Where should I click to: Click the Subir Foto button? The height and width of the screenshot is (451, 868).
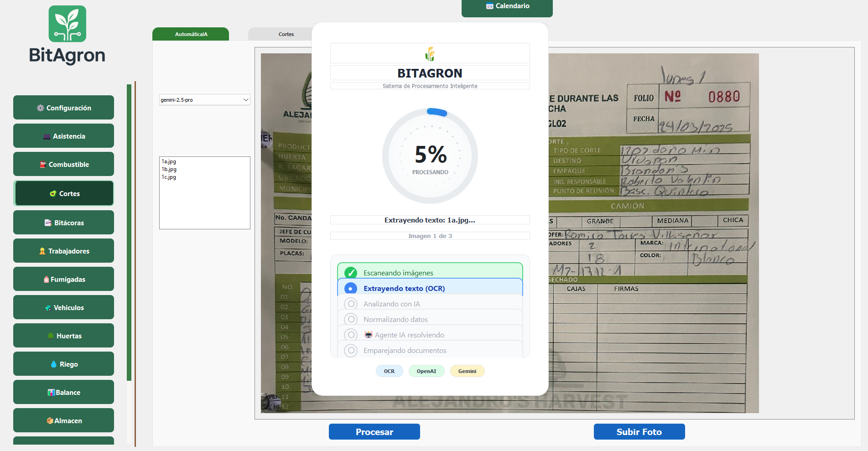[639, 432]
